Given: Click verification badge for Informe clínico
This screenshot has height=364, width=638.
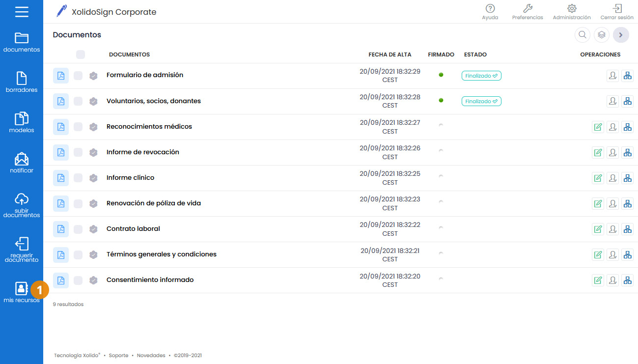Looking at the screenshot, I should [x=93, y=178].
